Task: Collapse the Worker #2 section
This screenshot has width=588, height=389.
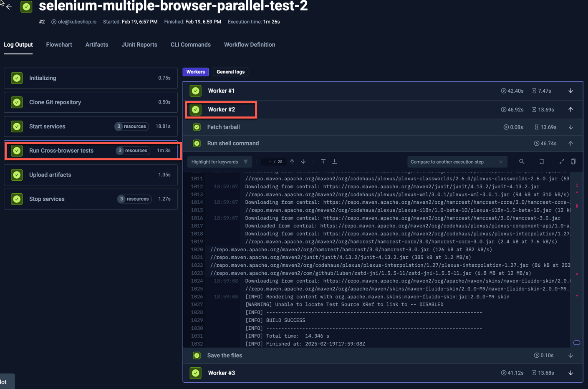Action: tap(570, 109)
